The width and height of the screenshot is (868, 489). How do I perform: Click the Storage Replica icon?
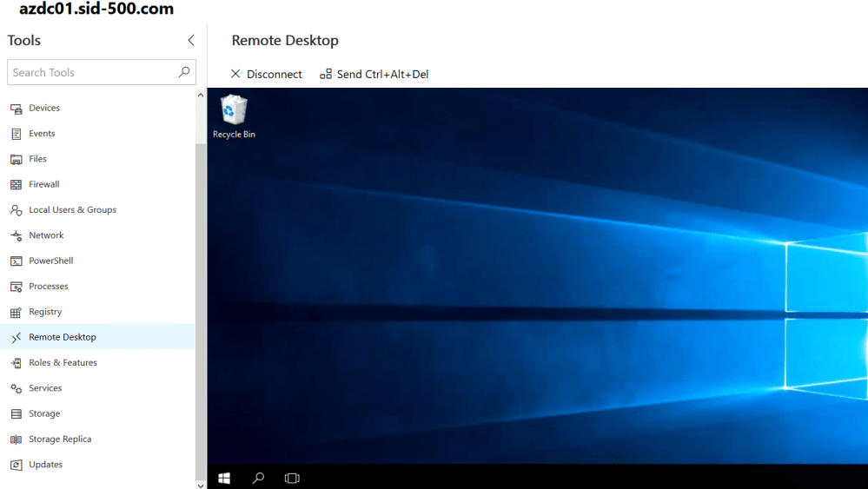point(16,439)
